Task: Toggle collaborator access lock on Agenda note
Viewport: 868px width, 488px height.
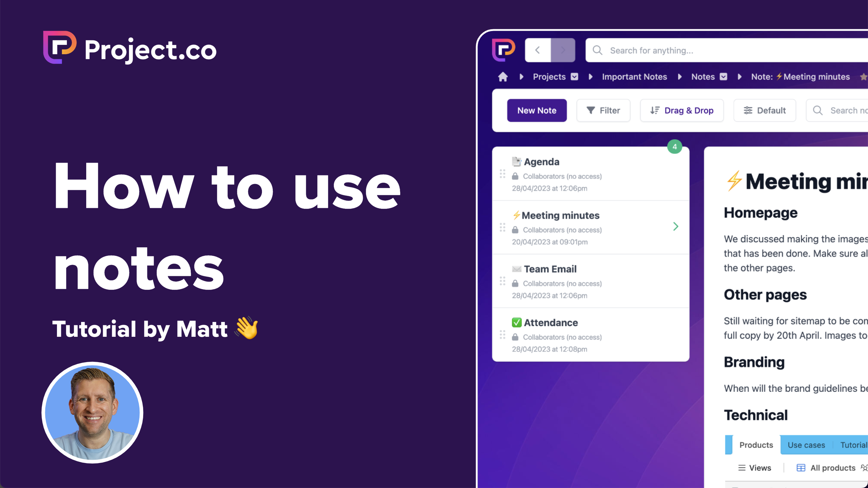Action: (x=515, y=176)
